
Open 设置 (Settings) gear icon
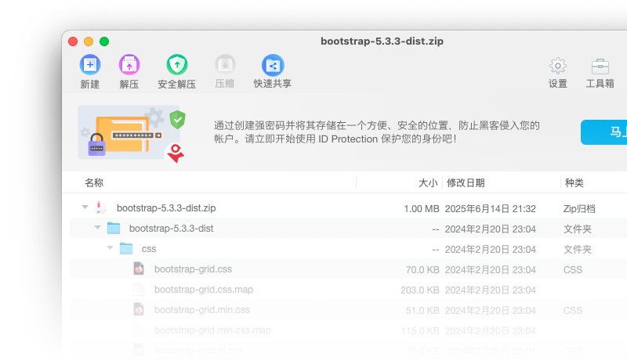[558, 66]
